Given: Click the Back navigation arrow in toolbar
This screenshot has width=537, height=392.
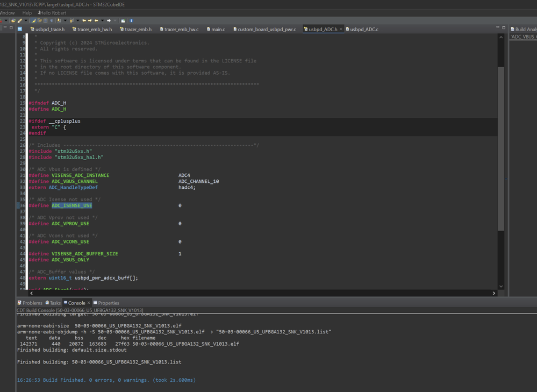Looking at the screenshot, I should [97, 21].
